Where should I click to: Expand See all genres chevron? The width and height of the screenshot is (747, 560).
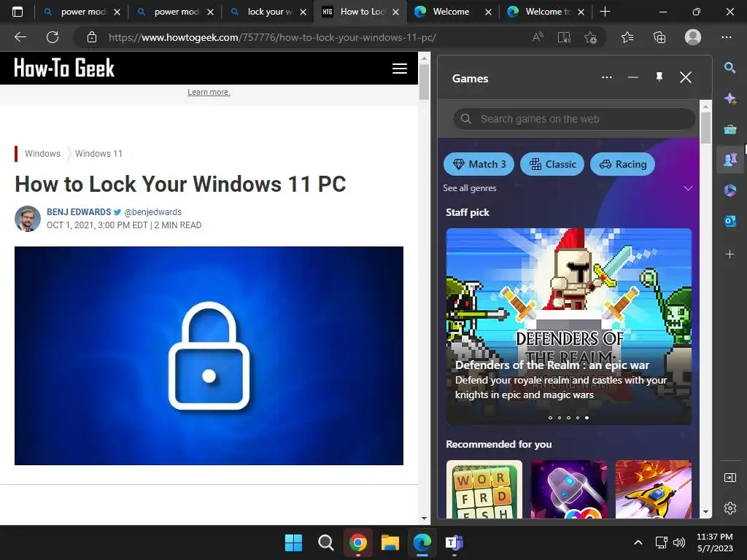[x=688, y=188]
